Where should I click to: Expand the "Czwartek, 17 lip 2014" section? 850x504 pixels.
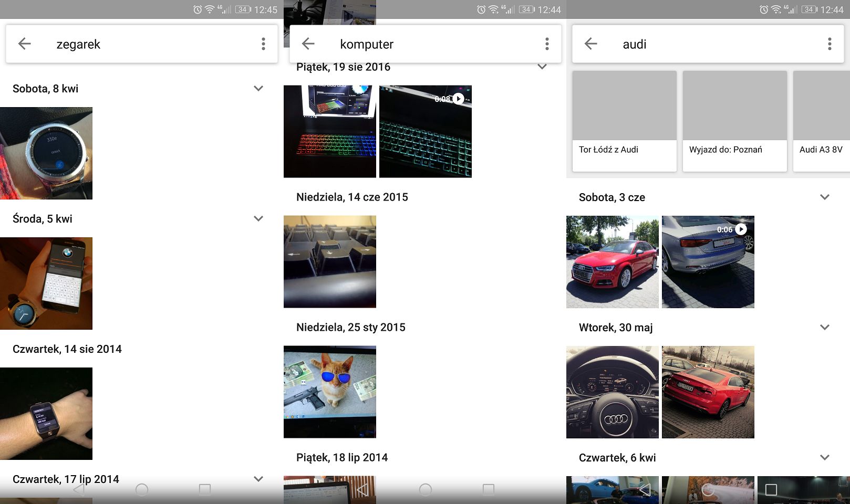[x=258, y=479]
